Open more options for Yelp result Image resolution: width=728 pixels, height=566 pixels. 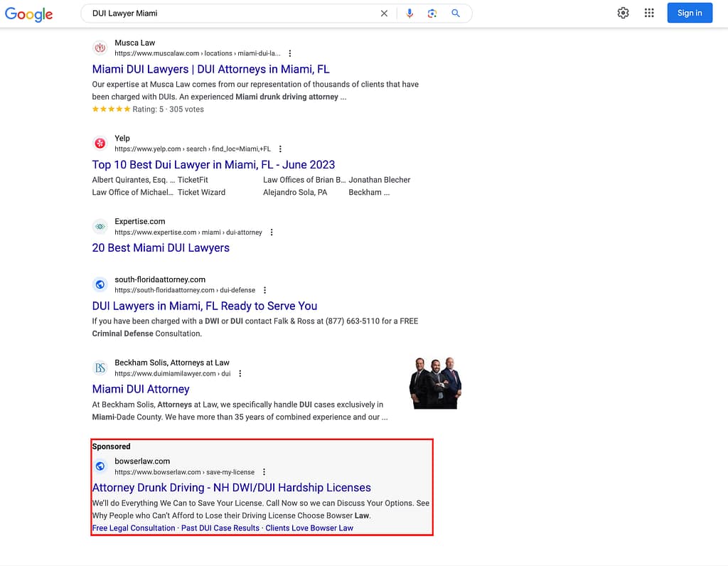(280, 149)
